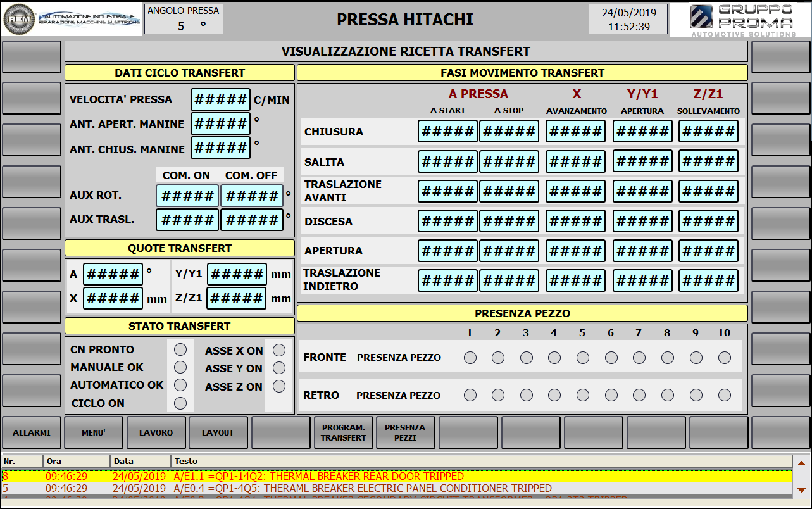The height and width of the screenshot is (509, 812).
Task: Click CHIUSURA A START field
Action: click(x=448, y=131)
